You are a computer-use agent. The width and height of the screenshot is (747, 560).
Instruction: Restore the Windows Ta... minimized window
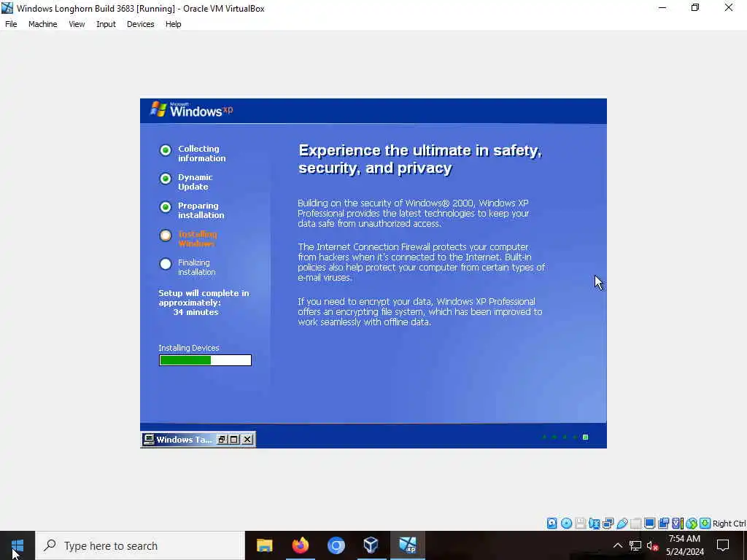(x=222, y=440)
